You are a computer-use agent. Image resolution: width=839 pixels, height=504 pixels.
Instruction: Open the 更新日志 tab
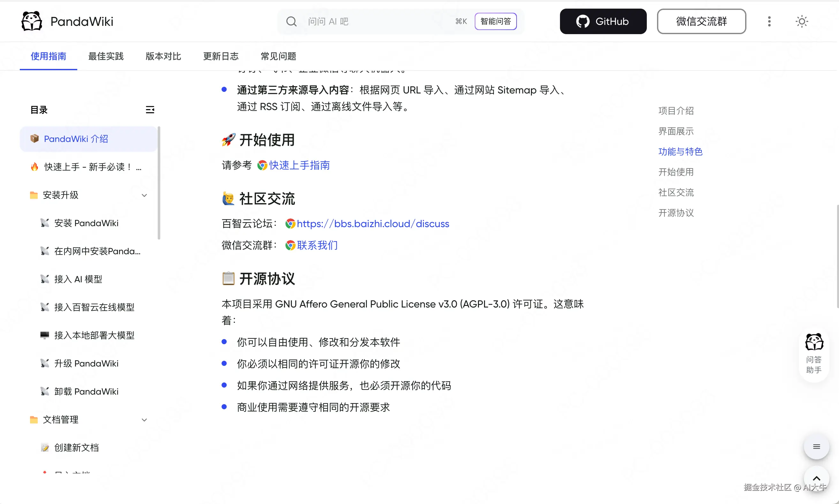point(221,56)
